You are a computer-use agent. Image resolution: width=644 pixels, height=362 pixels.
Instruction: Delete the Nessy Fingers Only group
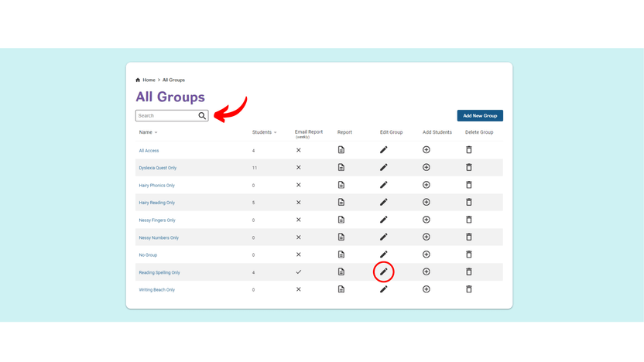point(469,220)
